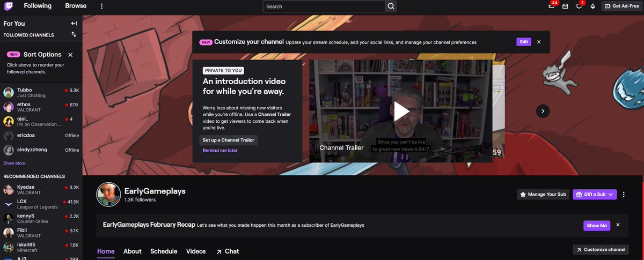Switch to the Videos tab

[x=196, y=251]
